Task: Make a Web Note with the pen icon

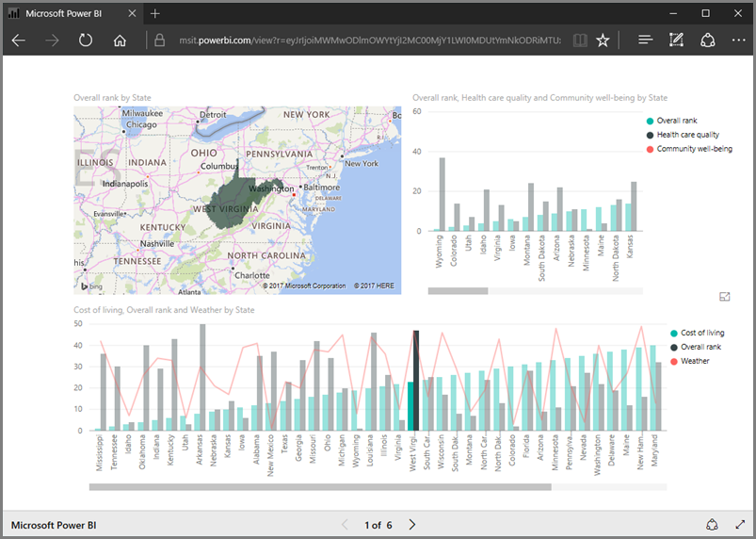Action: [676, 41]
